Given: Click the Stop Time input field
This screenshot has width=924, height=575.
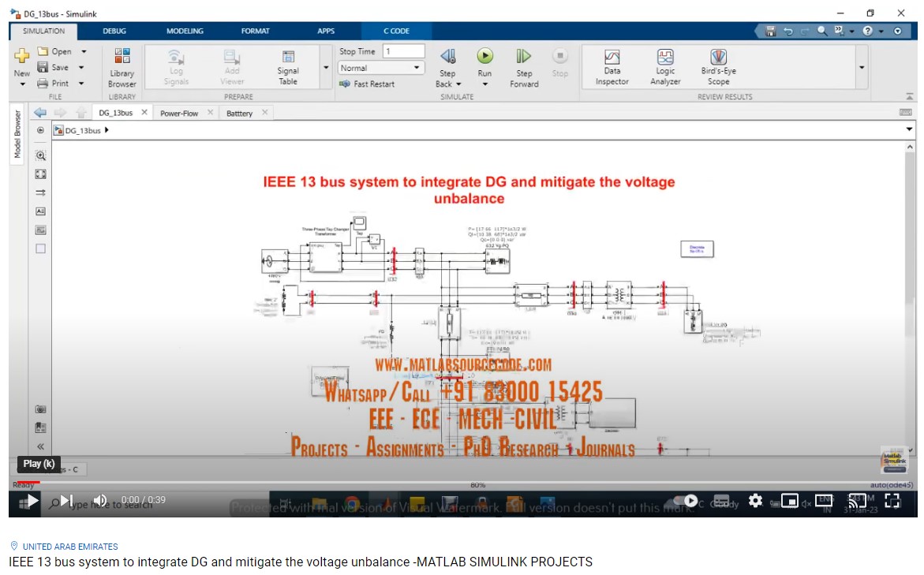Looking at the screenshot, I should (x=403, y=51).
